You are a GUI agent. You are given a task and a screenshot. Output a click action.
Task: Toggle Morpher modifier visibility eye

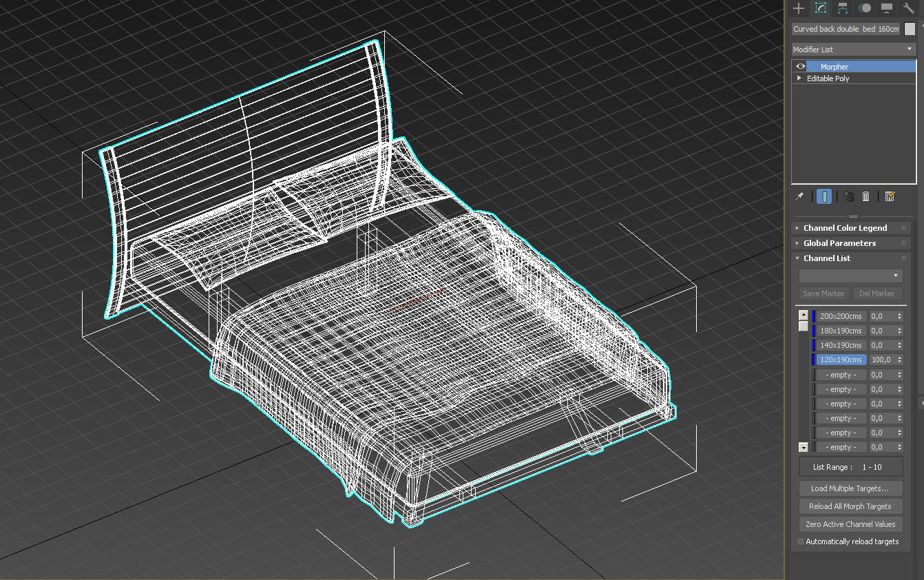coord(801,66)
